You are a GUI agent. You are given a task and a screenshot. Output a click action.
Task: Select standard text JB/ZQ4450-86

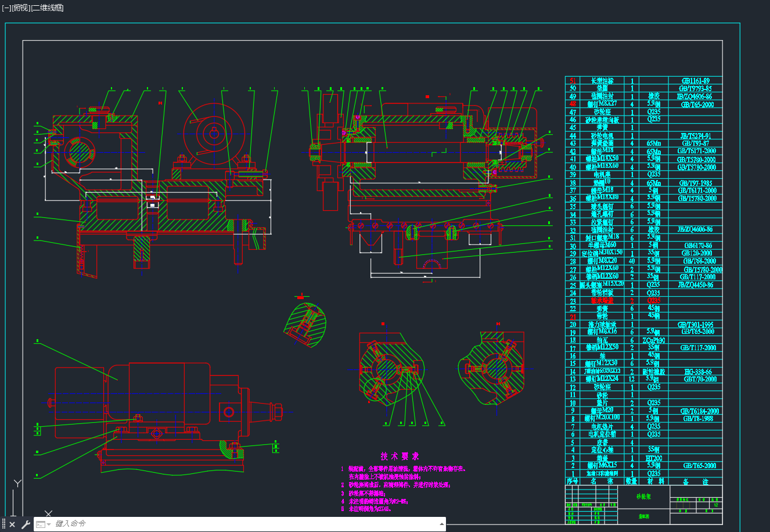696,285
